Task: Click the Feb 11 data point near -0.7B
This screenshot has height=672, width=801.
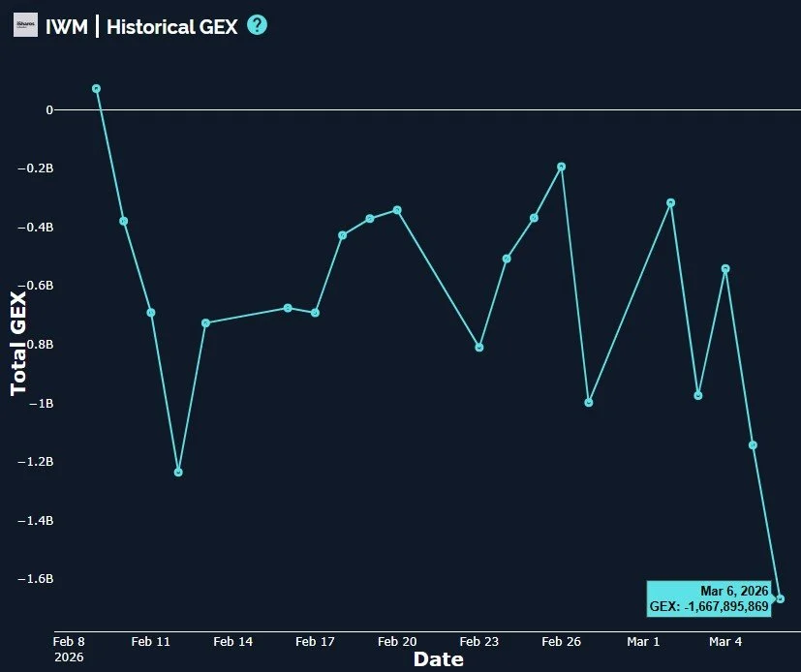Action: [x=151, y=313]
